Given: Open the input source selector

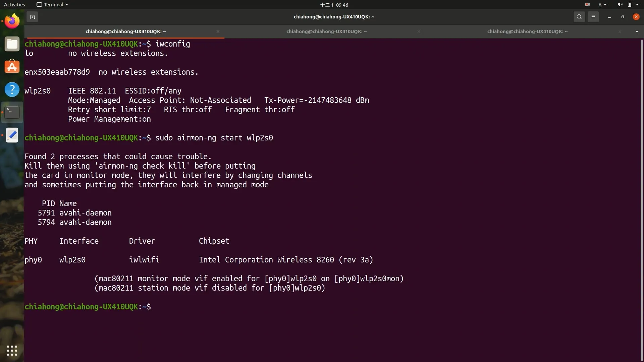Looking at the screenshot, I should coord(602,5).
